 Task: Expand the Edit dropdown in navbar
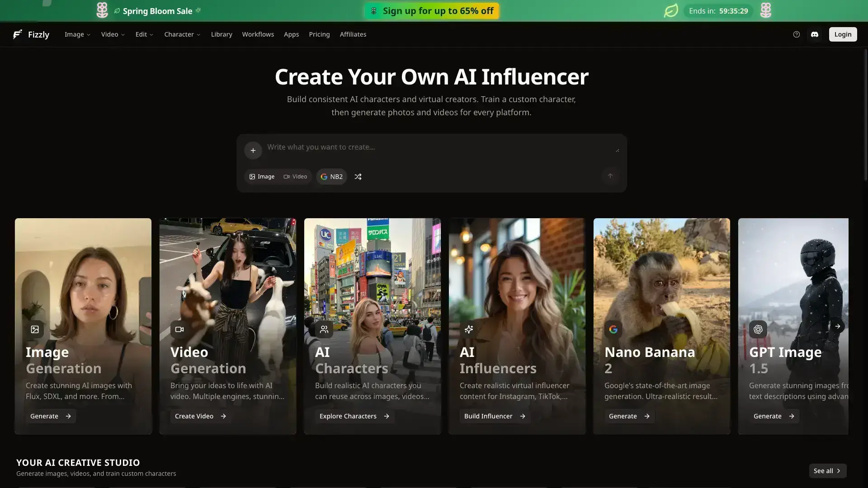pyautogui.click(x=144, y=34)
